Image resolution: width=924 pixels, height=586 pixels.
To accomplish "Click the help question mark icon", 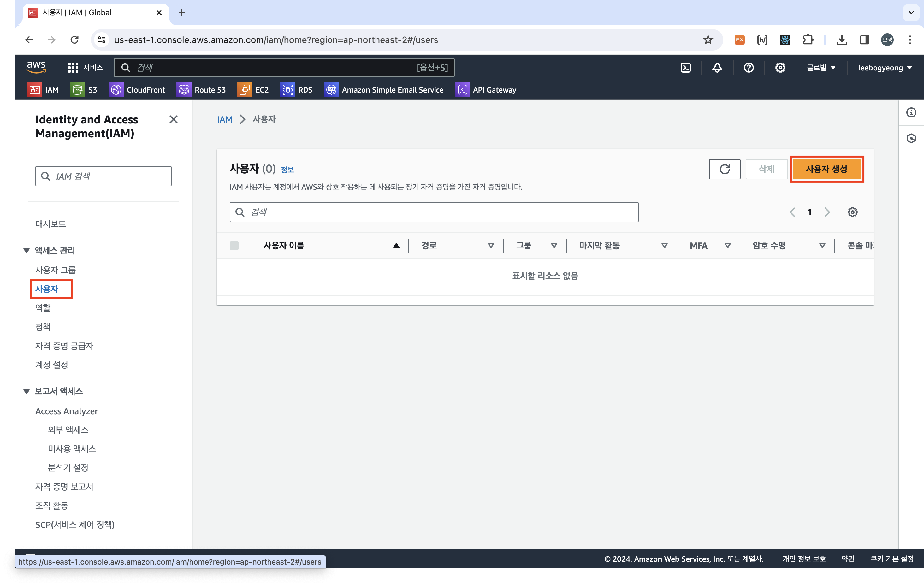I will click(x=748, y=68).
